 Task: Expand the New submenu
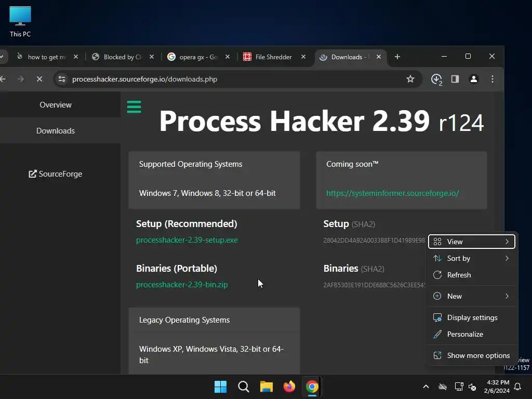[x=472, y=296]
